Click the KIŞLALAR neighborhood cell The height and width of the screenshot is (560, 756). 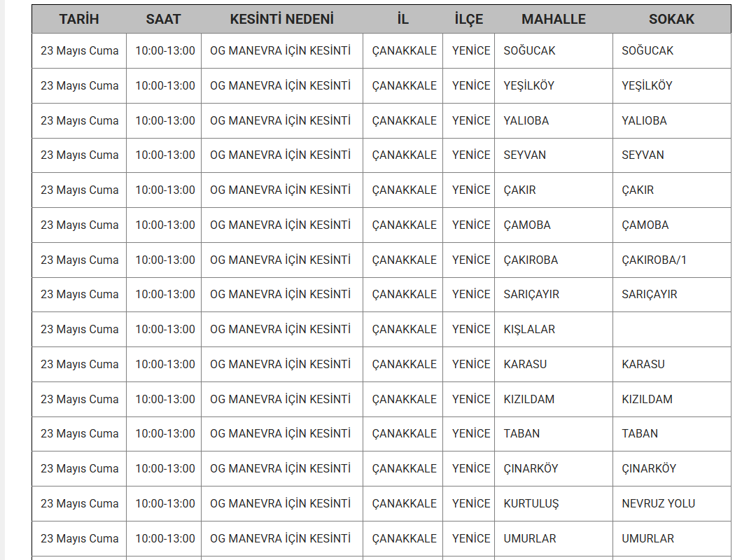point(529,329)
